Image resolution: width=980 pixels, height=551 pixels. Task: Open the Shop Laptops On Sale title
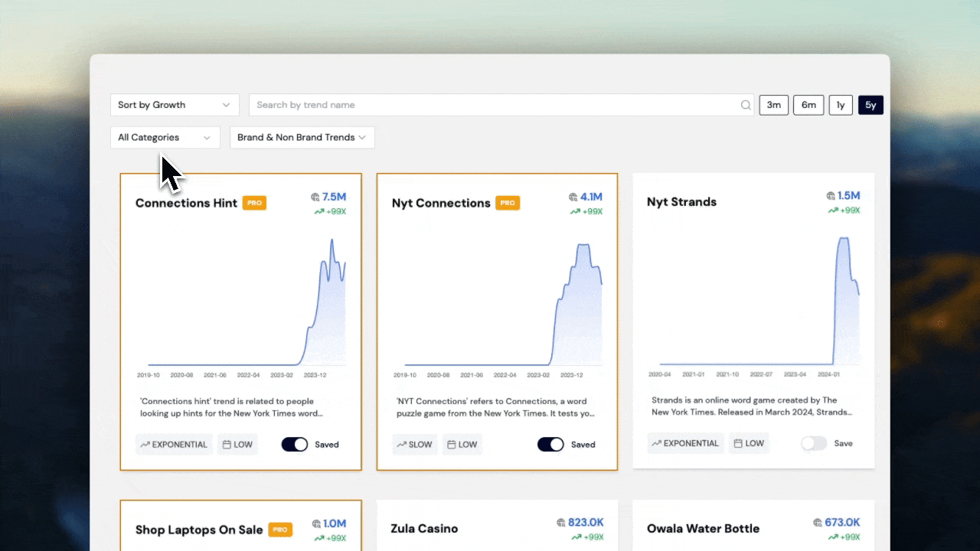pos(199,530)
